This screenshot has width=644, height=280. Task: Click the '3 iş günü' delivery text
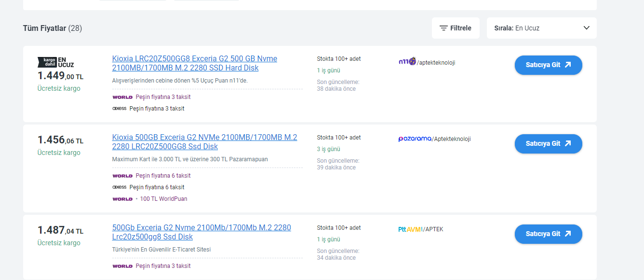[328, 149]
